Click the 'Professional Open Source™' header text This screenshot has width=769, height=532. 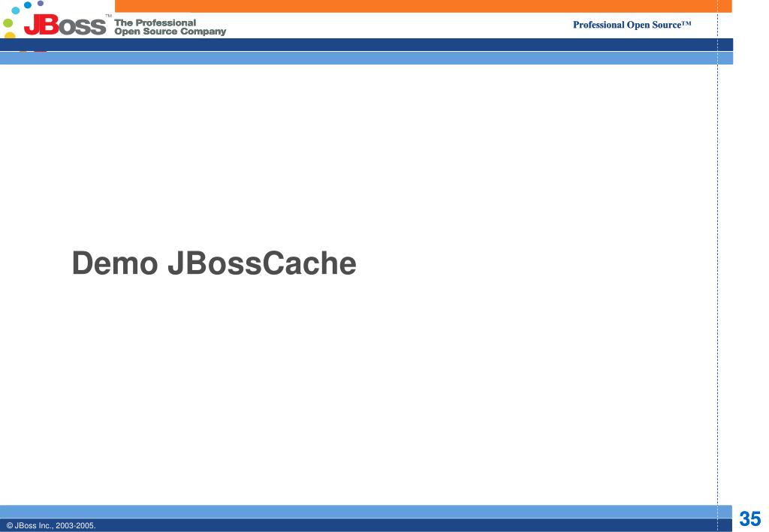click(632, 25)
